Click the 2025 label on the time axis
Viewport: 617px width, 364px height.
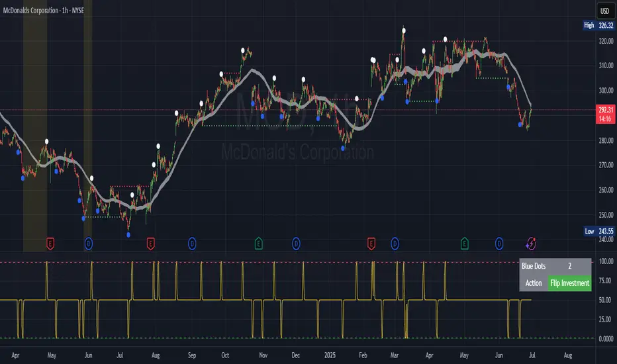point(330,355)
